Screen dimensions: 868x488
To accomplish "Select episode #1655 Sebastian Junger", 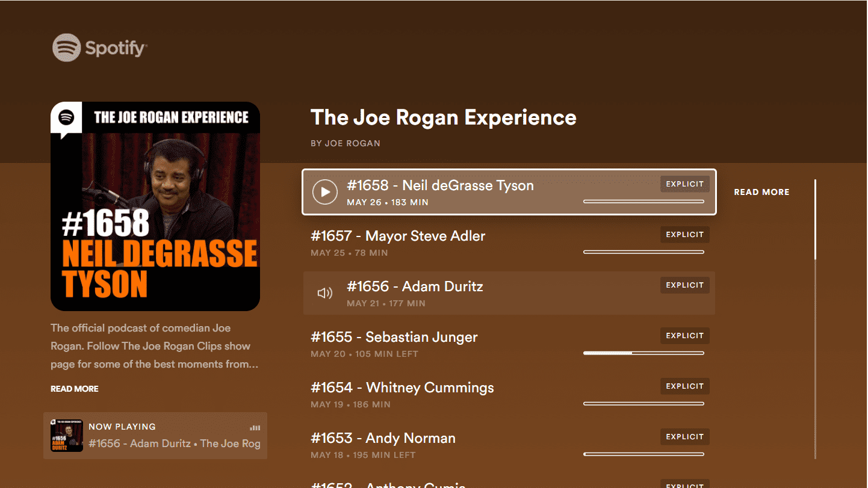I will click(394, 337).
